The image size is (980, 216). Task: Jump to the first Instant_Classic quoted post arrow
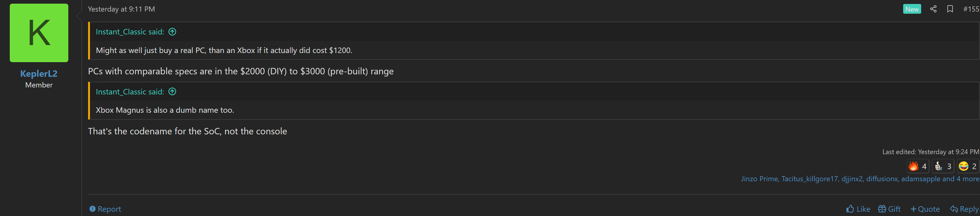173,32
